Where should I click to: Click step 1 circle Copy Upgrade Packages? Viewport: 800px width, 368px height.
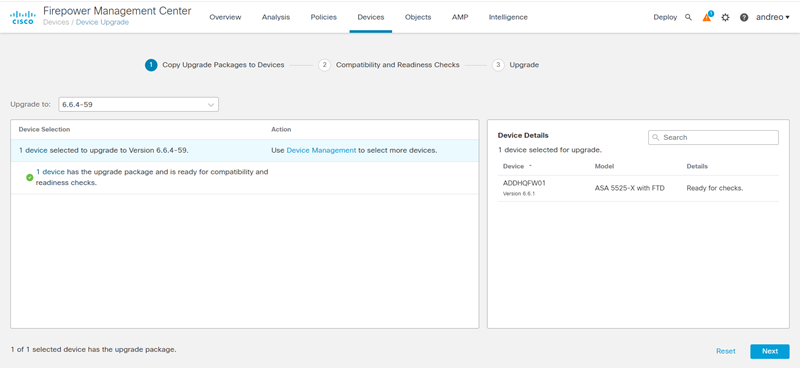151,65
